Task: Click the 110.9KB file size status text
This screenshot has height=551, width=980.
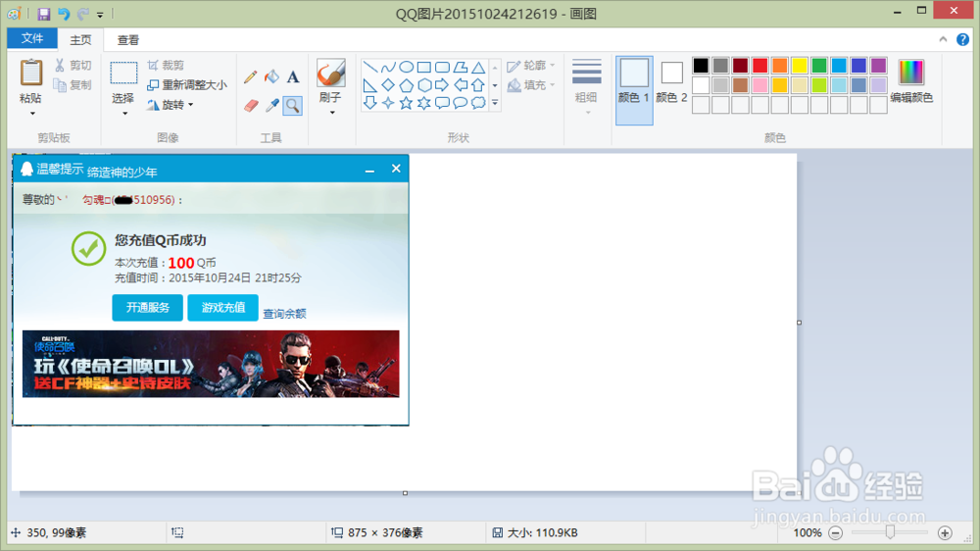Action: coord(543,533)
